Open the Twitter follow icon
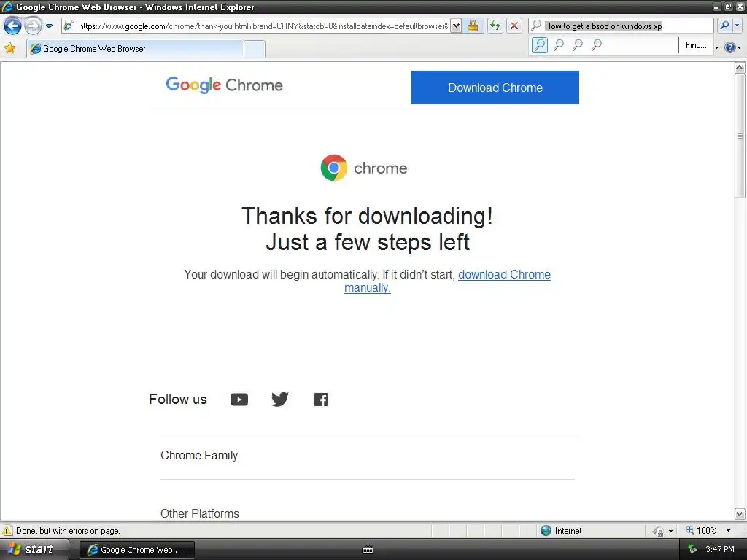This screenshot has height=560, width=747. [x=279, y=399]
